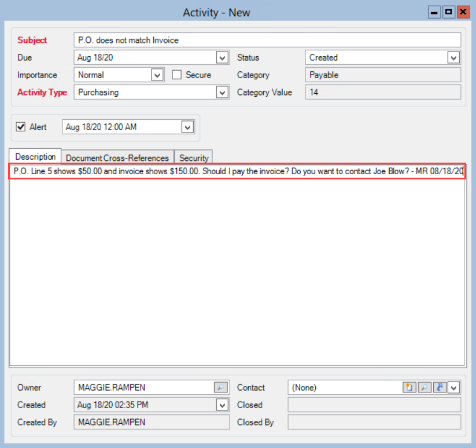Click the Owner label
The width and height of the screenshot is (476, 448).
(29, 388)
